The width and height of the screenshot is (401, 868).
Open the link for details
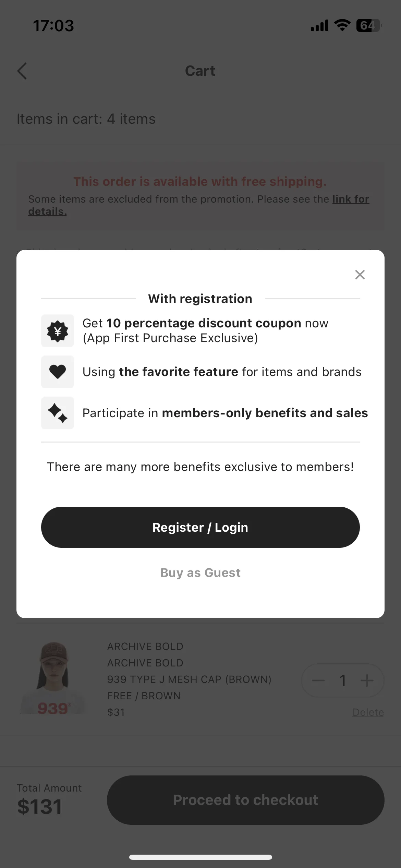click(x=199, y=205)
